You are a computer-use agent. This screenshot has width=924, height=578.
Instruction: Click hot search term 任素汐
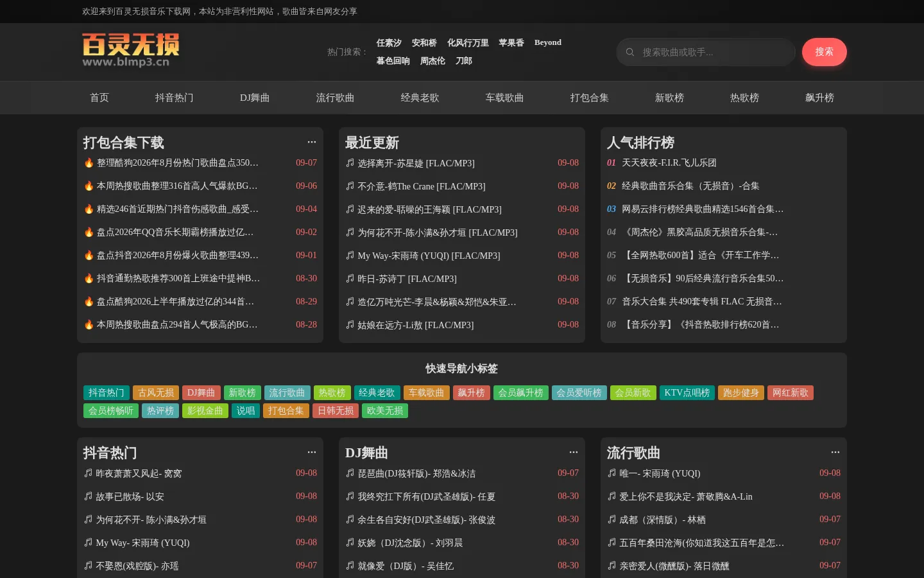coord(389,42)
